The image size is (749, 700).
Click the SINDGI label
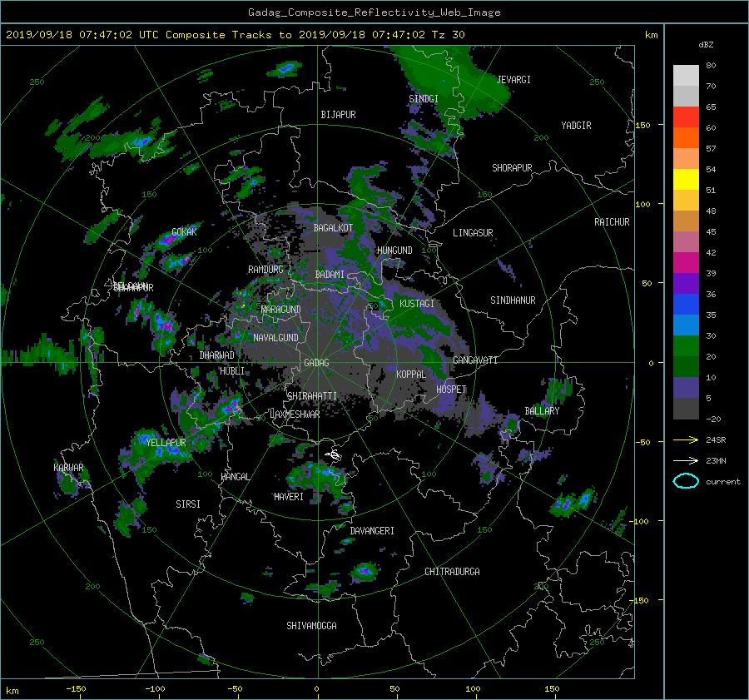pyautogui.click(x=424, y=99)
